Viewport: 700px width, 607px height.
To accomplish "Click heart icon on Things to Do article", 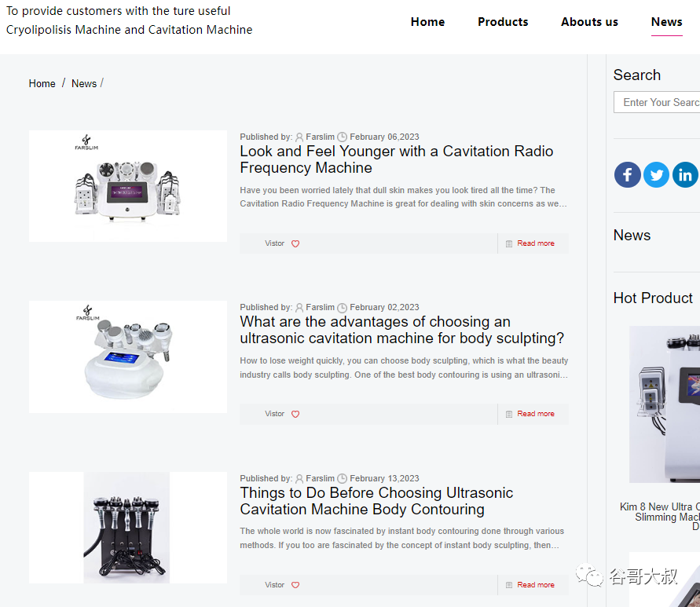I will point(295,585).
